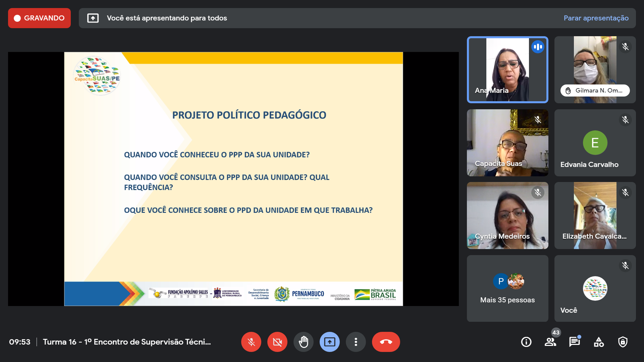Leave the call with red hang-up button
The height and width of the screenshot is (362, 644).
[386, 342]
